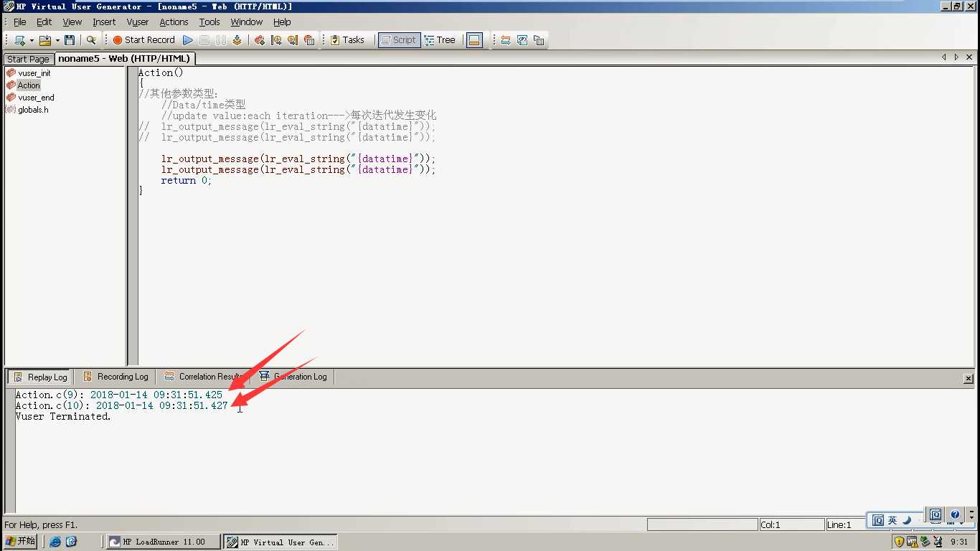980x551 pixels.
Task: Click Line:1 status bar field
Action: (847, 524)
